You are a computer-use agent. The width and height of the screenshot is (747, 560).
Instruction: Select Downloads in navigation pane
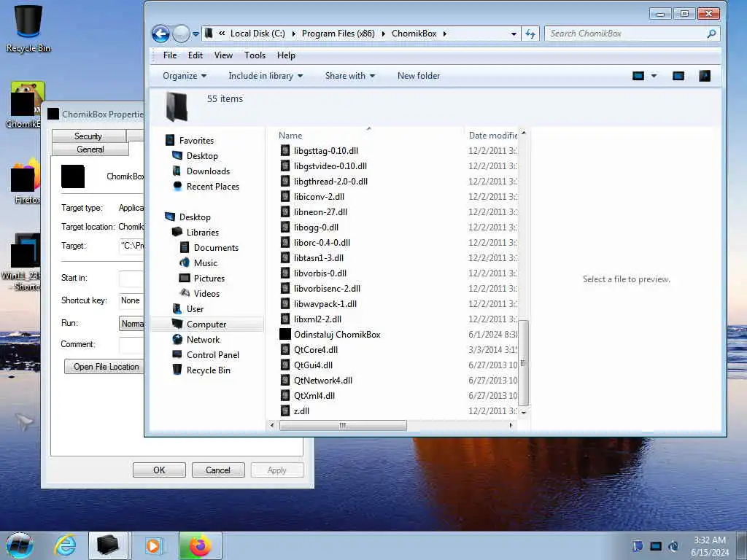tap(208, 171)
